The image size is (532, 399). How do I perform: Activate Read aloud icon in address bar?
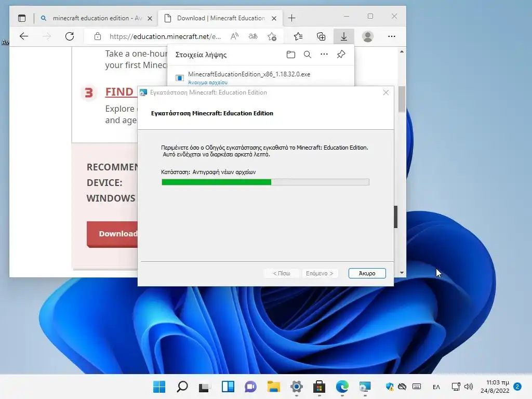234,36
